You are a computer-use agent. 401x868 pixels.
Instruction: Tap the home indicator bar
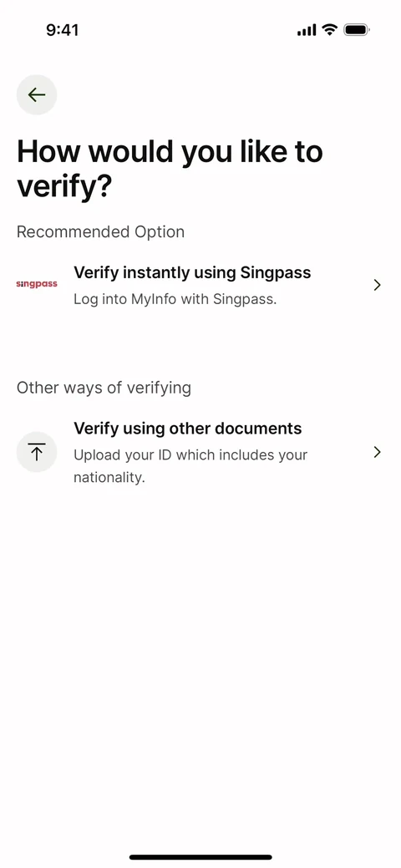(x=200, y=857)
